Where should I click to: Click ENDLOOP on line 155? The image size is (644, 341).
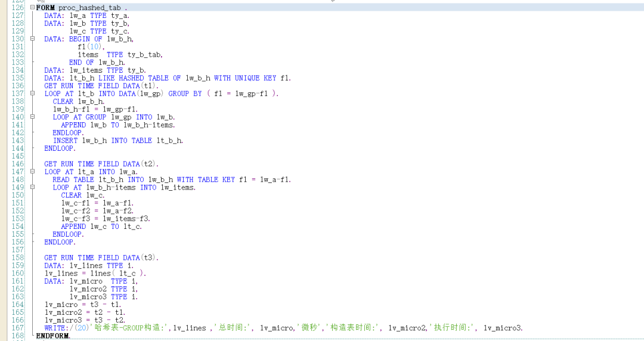pyautogui.click(x=67, y=234)
